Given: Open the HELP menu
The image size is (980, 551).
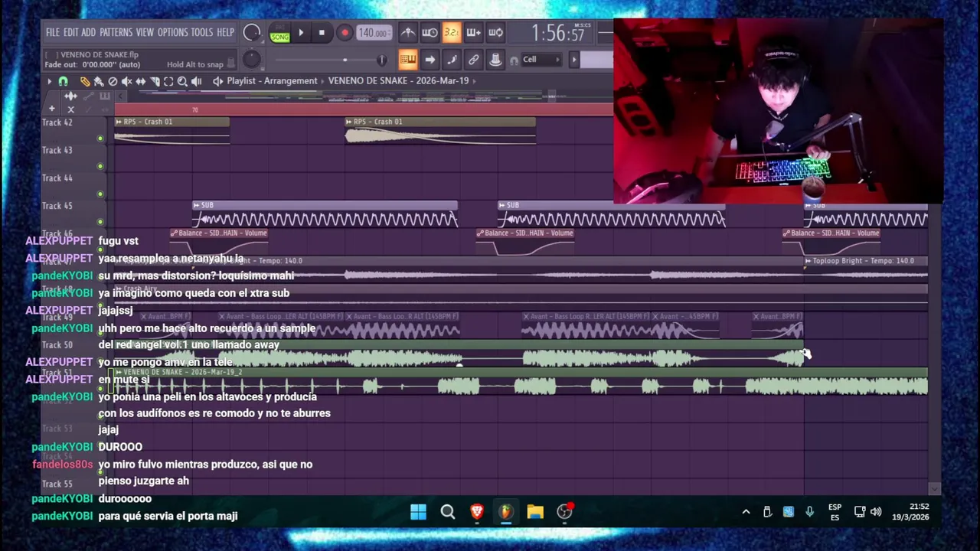Looking at the screenshot, I should pos(225,32).
